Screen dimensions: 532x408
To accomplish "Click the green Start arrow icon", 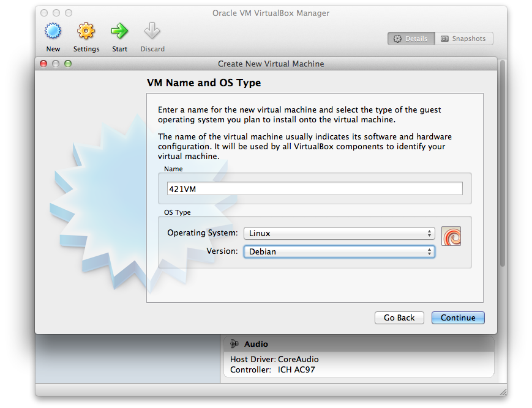I will click(x=119, y=31).
